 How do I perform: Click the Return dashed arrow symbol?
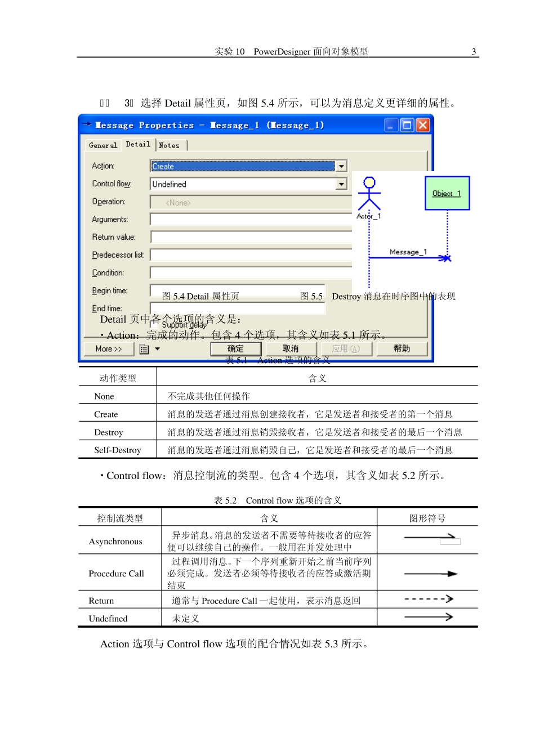429,599
